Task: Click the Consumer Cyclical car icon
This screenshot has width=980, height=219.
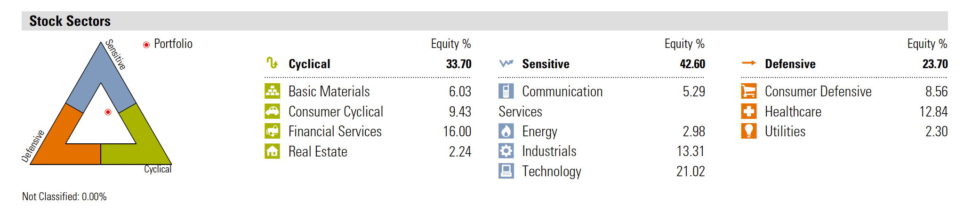Action: [272, 111]
